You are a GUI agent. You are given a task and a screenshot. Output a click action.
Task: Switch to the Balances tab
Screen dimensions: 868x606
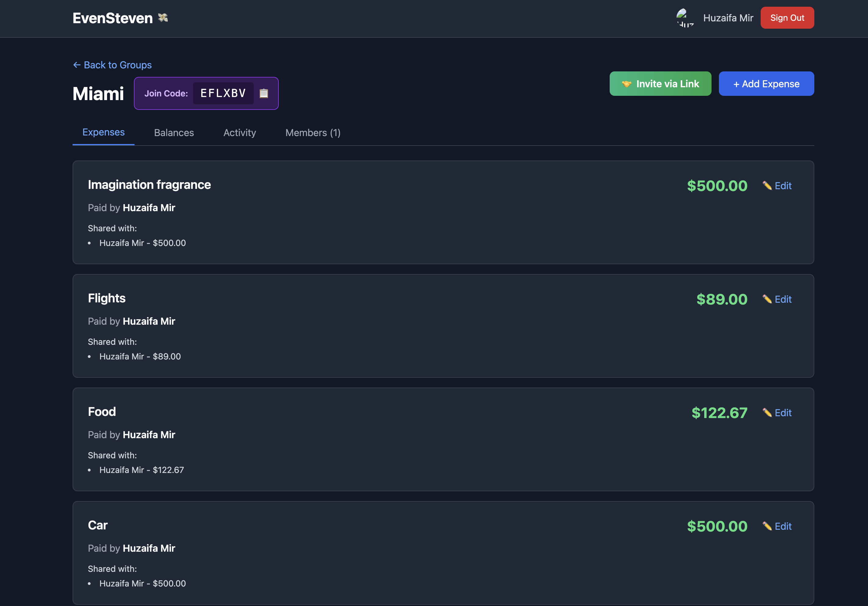click(x=174, y=133)
